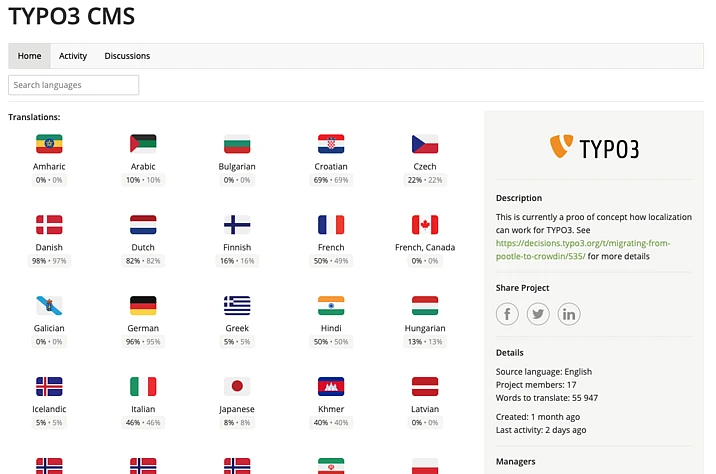
Task: Click the TYPO3 logo in sidebar
Action: (x=594, y=148)
